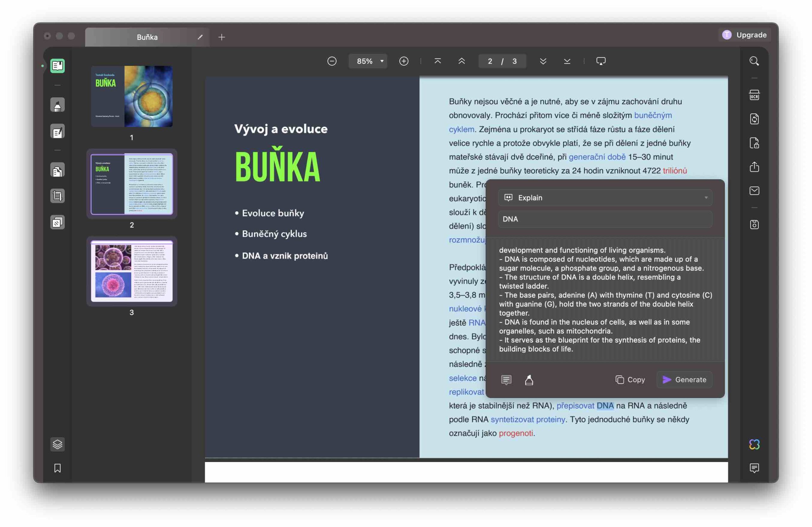The width and height of the screenshot is (812, 527).
Task: Open the 85% zoom level dropdown
Action: pyautogui.click(x=368, y=61)
